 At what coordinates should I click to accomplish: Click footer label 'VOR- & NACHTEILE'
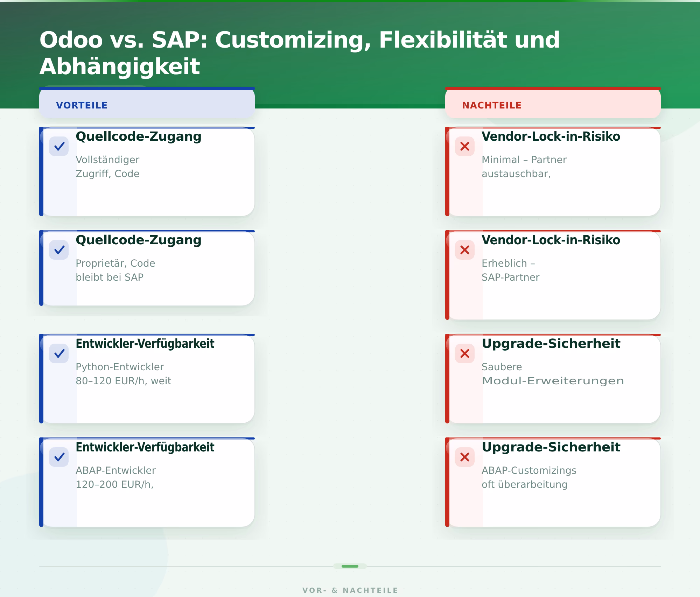pyautogui.click(x=350, y=590)
